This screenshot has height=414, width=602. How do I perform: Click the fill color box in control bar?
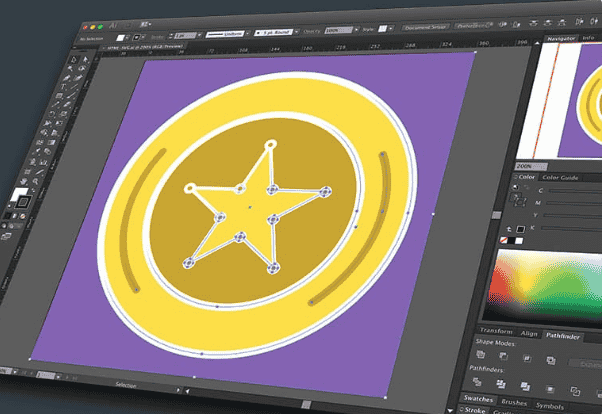point(120,33)
